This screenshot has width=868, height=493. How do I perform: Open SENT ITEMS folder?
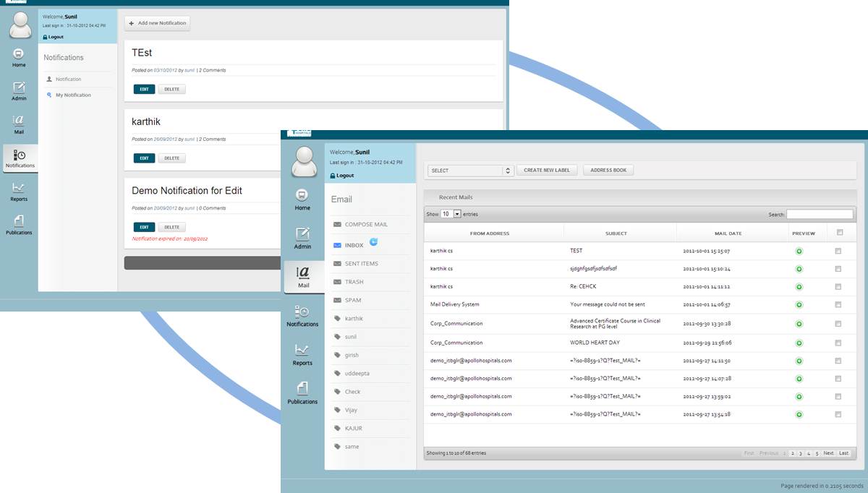click(x=361, y=264)
